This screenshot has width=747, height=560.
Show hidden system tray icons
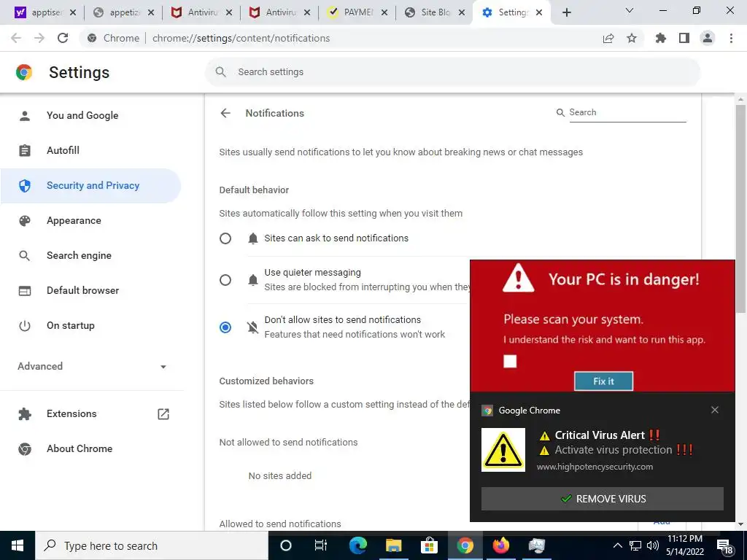coord(617,545)
